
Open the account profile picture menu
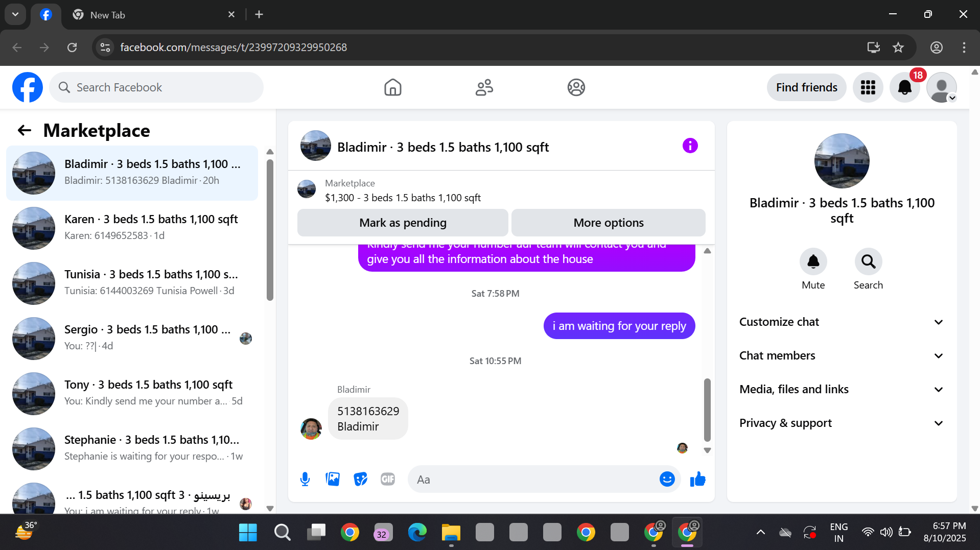(x=941, y=87)
